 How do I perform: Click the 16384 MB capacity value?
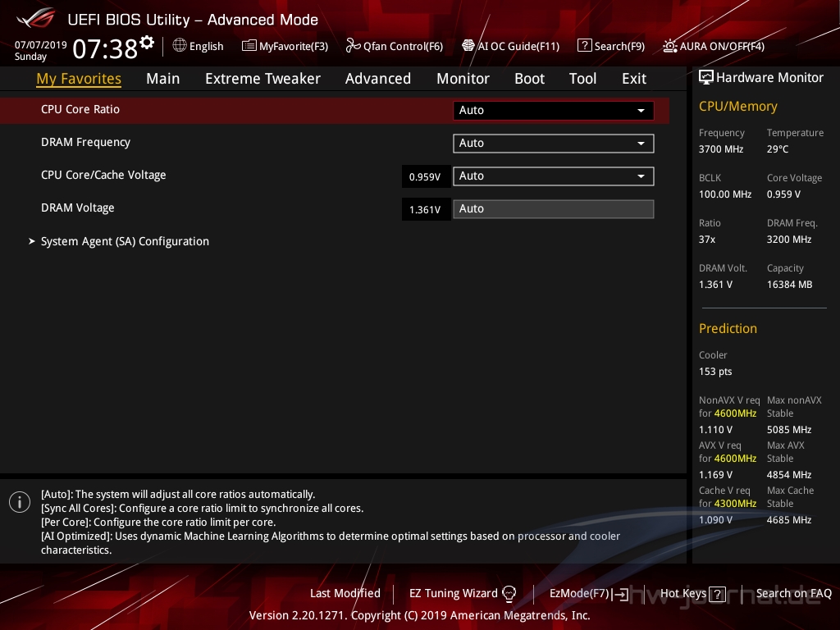[x=790, y=285]
